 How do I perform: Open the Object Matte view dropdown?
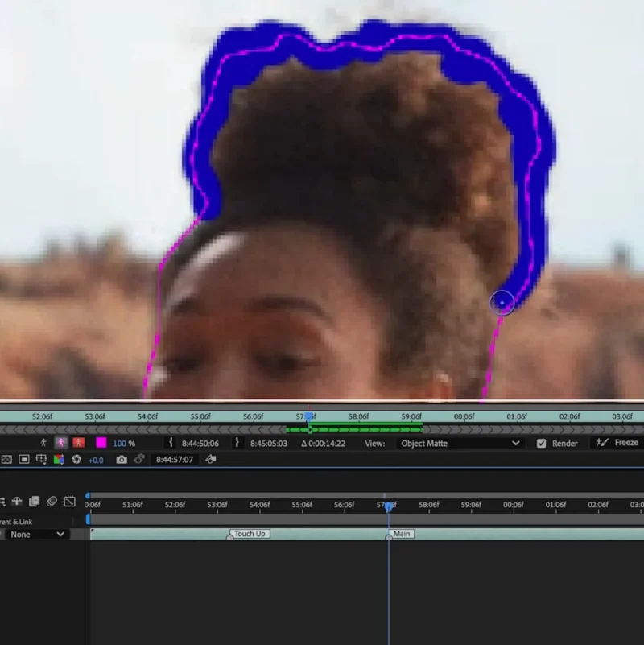[x=460, y=443]
